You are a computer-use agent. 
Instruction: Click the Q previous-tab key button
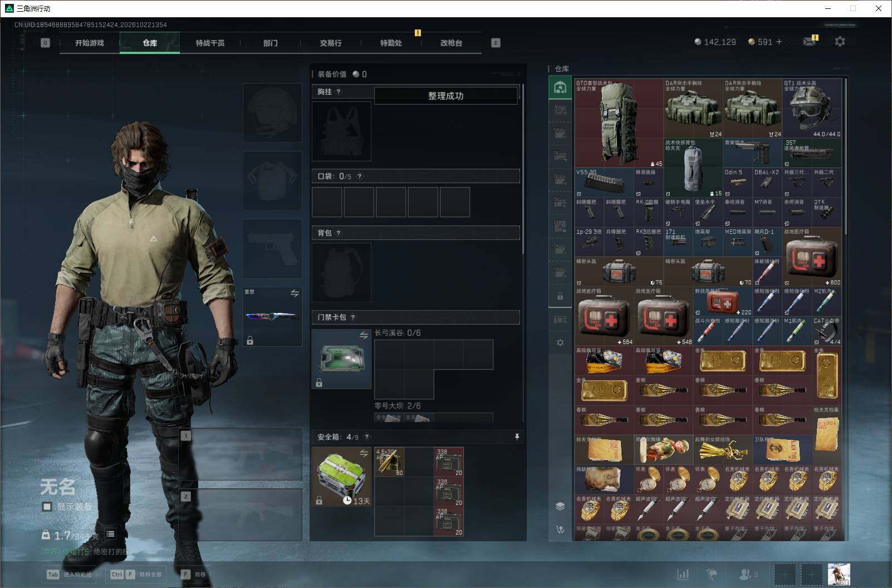point(45,43)
